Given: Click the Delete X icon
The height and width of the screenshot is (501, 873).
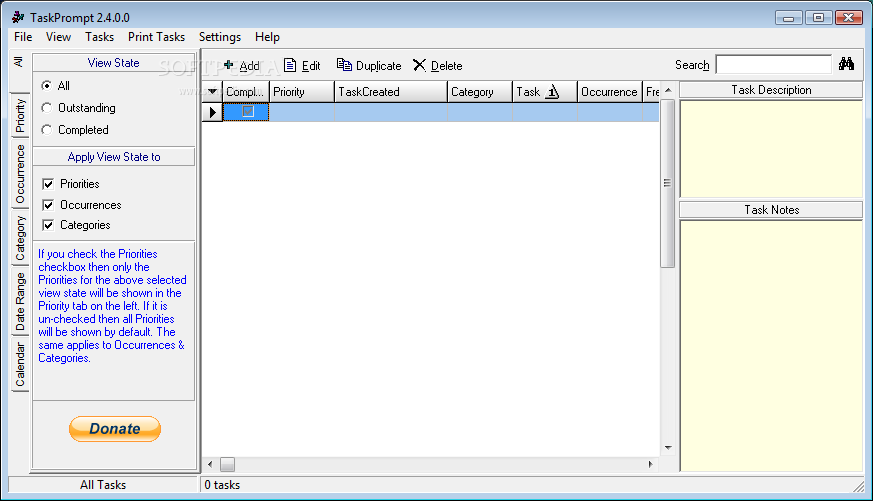Looking at the screenshot, I should click(419, 65).
